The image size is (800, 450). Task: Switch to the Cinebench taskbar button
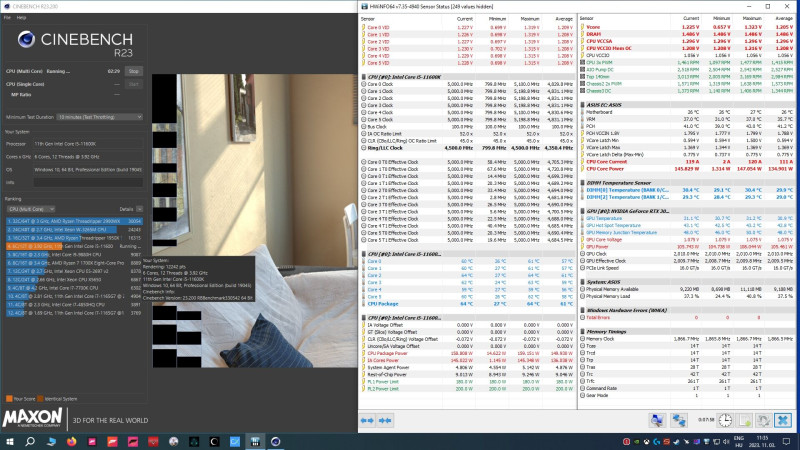pyautogui.click(x=276, y=441)
